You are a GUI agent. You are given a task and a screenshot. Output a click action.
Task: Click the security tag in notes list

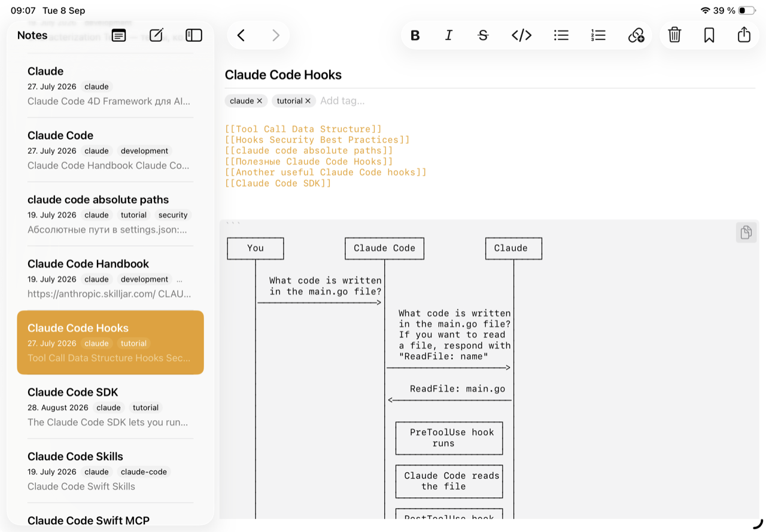[x=173, y=215]
